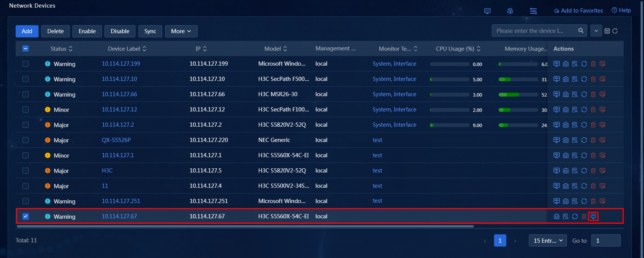644x258 pixels.
Task: Click document search icon for 10.114.127.66 row
Action: point(575,94)
